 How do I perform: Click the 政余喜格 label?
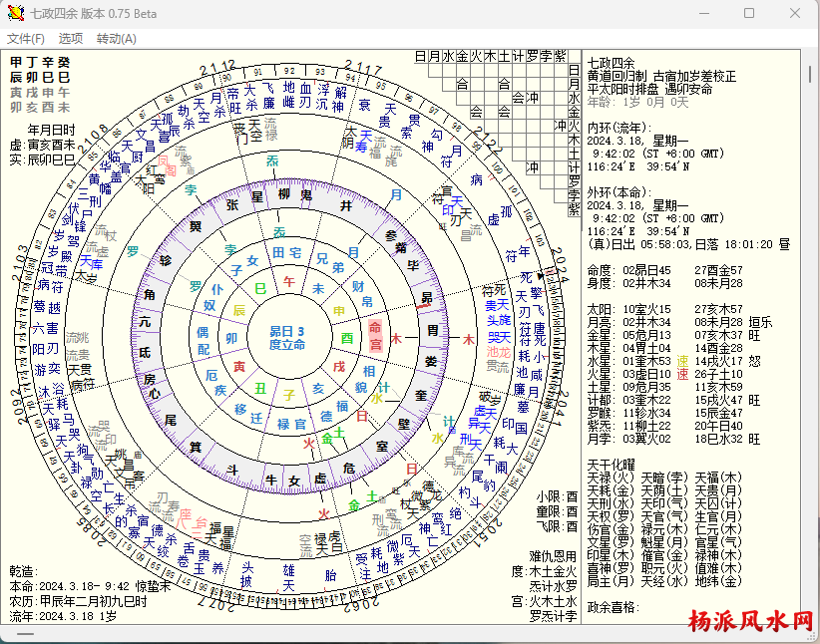tap(613, 607)
